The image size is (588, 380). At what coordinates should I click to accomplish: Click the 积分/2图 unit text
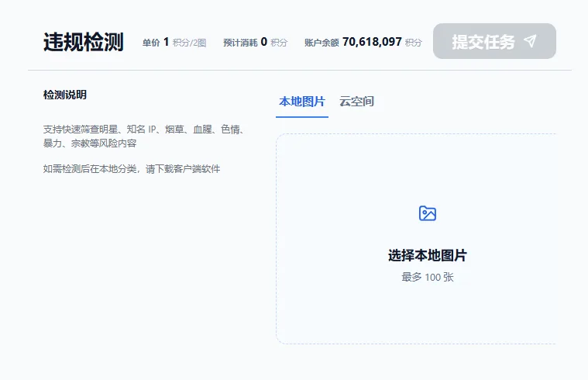(189, 43)
